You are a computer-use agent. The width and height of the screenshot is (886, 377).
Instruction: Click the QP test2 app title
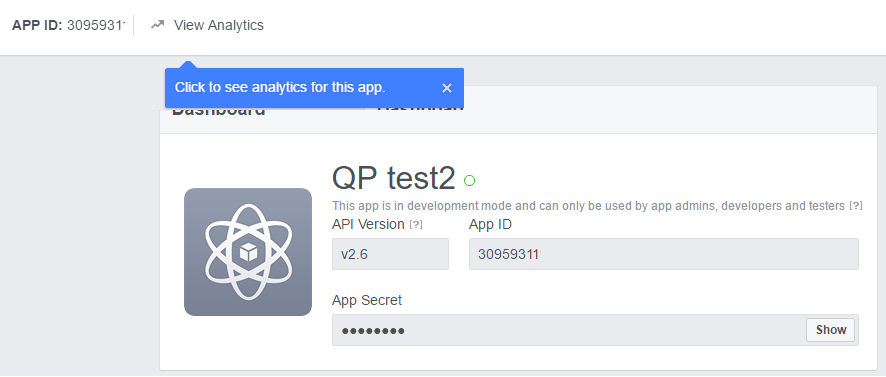coord(394,178)
